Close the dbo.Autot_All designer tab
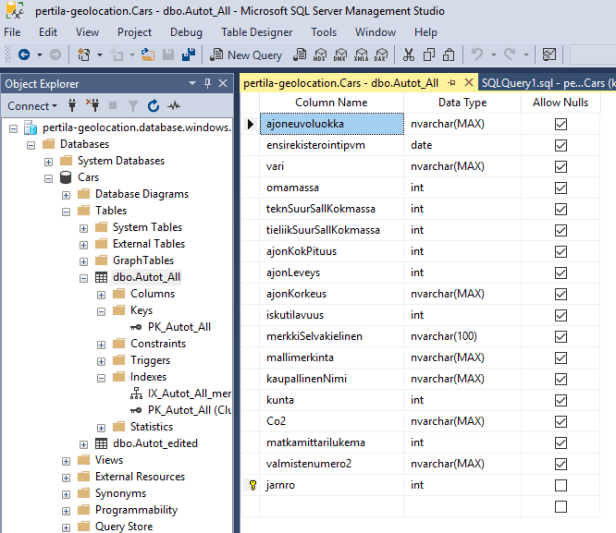This screenshot has height=533, width=616. [x=468, y=82]
